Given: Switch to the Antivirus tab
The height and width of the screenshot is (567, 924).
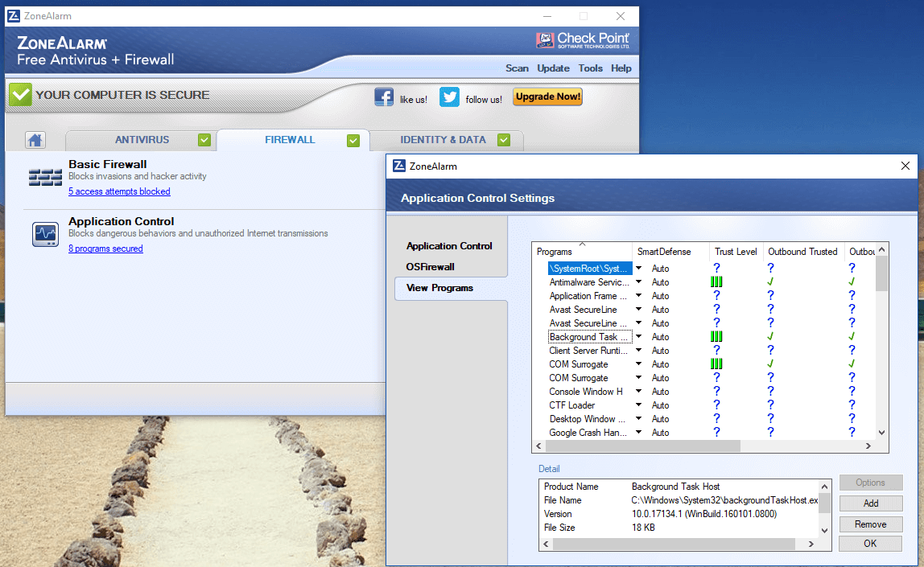Looking at the screenshot, I should click(142, 140).
